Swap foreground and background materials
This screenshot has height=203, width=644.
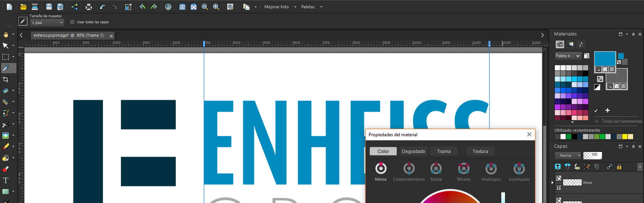coord(600,79)
